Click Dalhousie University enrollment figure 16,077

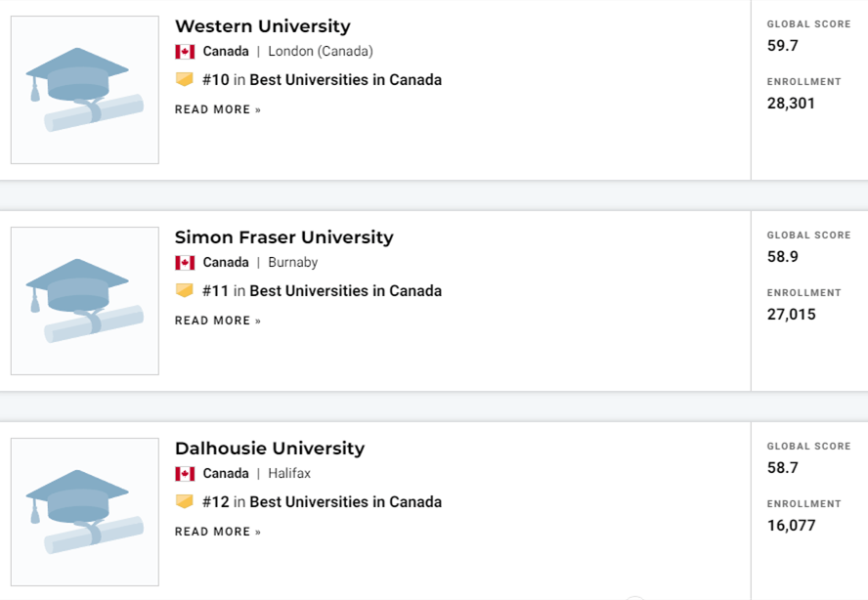coord(791,526)
